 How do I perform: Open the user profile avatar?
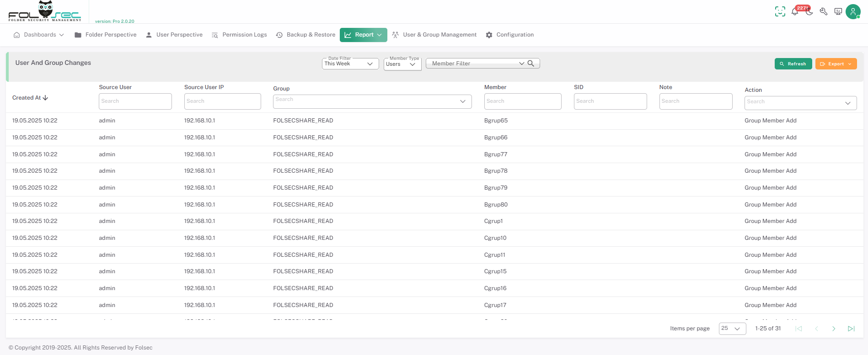click(x=853, y=12)
